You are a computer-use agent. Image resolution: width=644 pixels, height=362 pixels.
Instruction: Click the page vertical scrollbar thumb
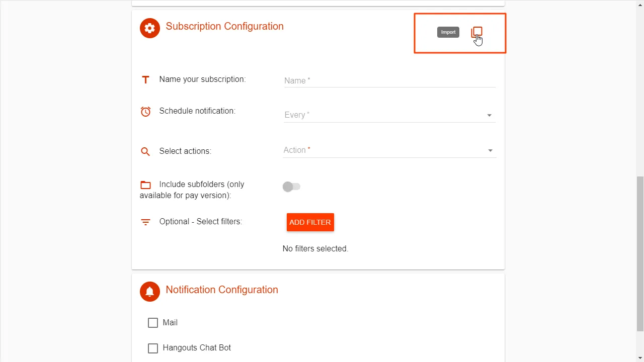pos(640,254)
